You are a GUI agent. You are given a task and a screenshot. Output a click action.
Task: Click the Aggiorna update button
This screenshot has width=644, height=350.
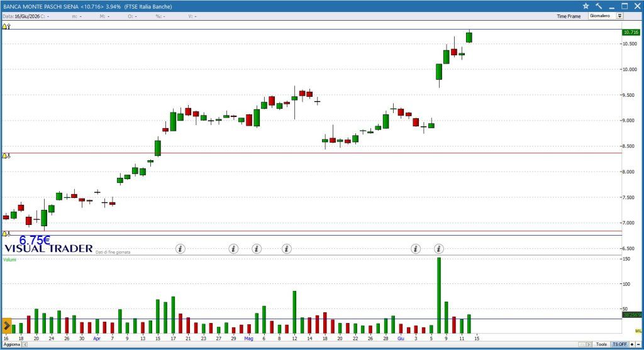click(11, 344)
